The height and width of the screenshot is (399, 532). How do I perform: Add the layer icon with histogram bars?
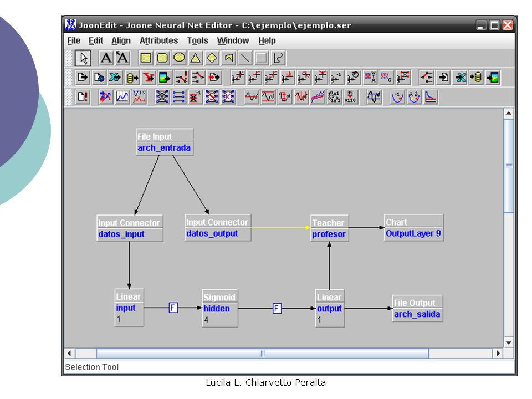[287, 78]
